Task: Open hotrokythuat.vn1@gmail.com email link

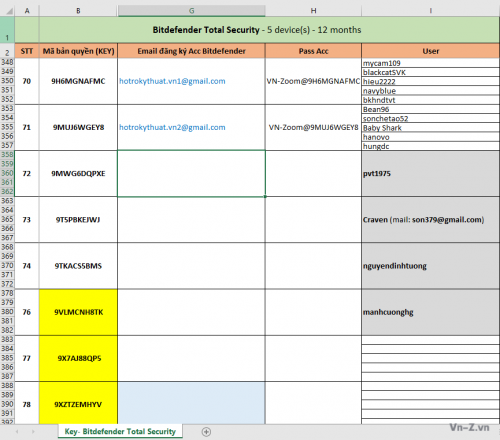Action: (x=172, y=81)
